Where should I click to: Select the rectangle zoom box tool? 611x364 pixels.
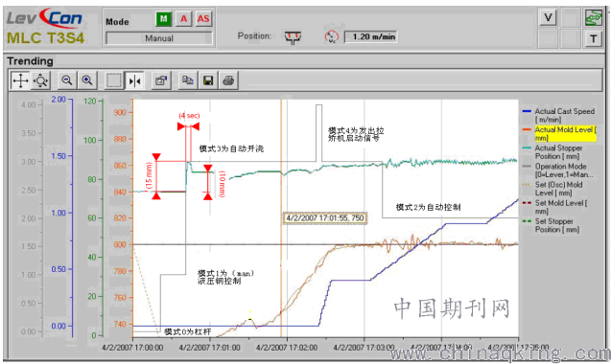click(114, 80)
